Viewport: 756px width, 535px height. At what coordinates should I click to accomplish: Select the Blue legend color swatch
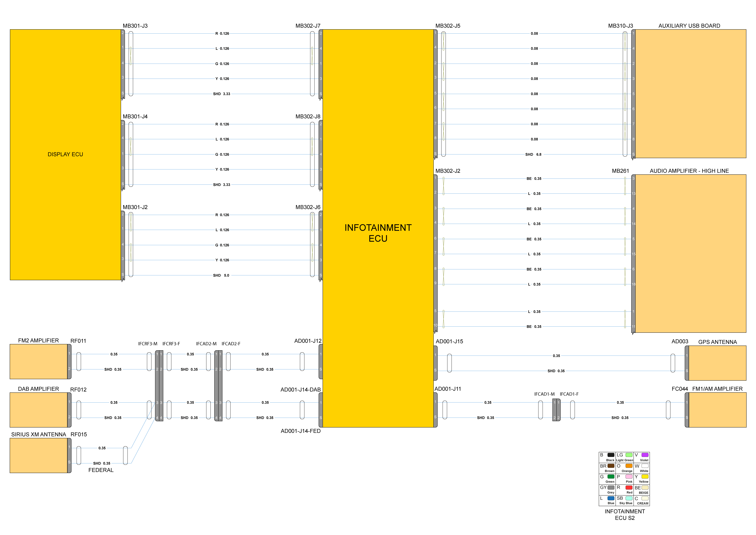(611, 498)
